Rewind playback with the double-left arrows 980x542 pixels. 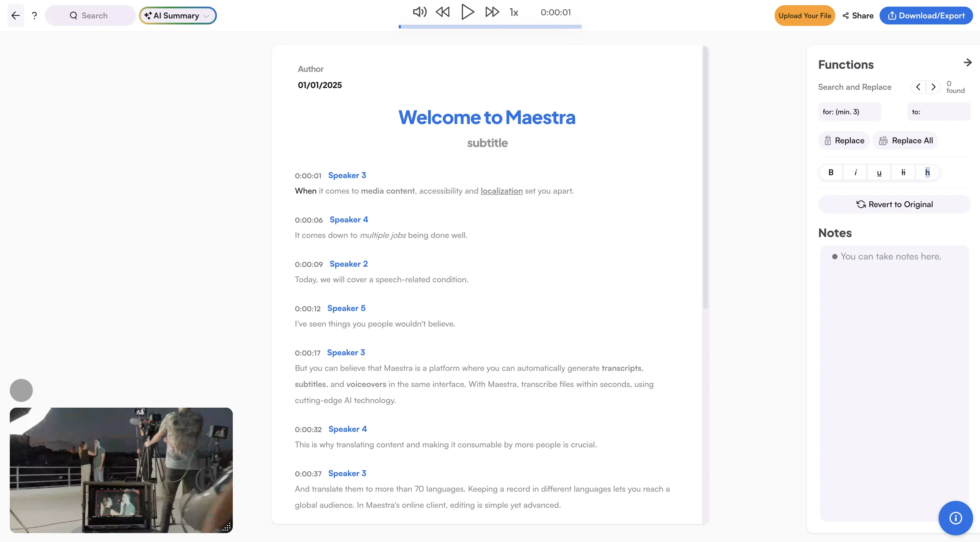click(x=443, y=12)
